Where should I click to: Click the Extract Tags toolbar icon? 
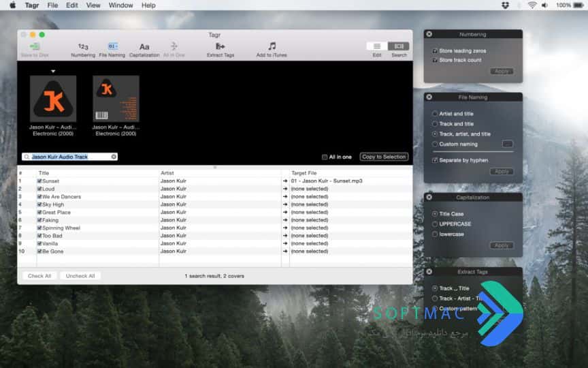click(220, 46)
